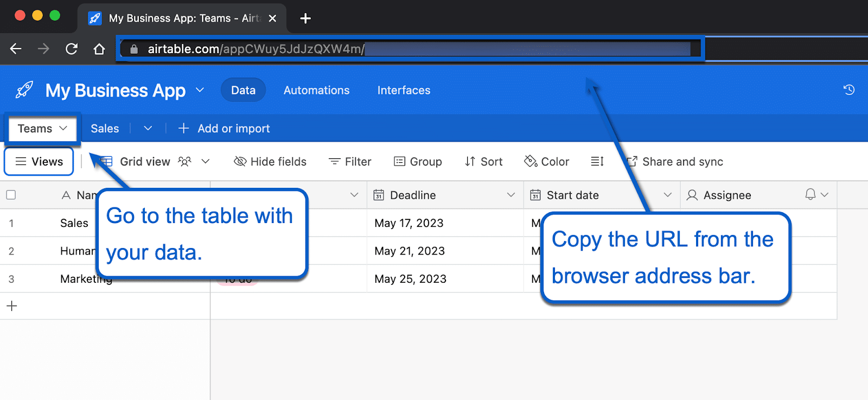Toggle the Views sidebar button
Viewport: 868px width, 400px height.
39,162
